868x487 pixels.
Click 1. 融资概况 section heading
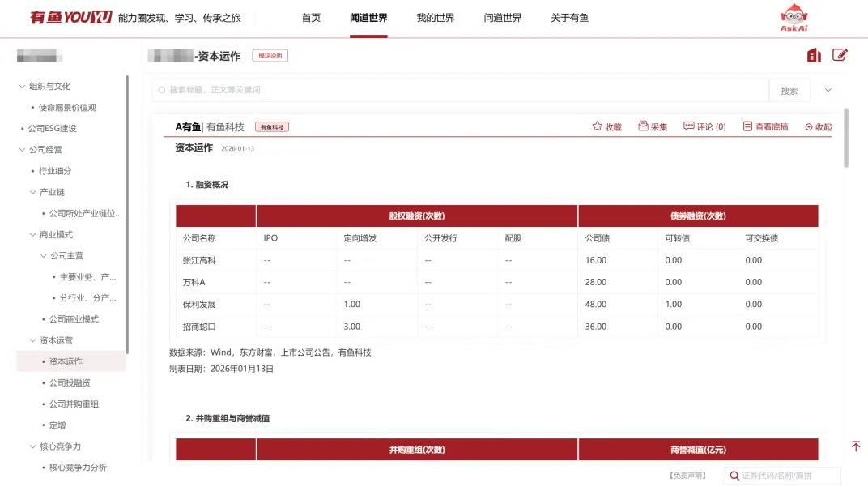(207, 185)
